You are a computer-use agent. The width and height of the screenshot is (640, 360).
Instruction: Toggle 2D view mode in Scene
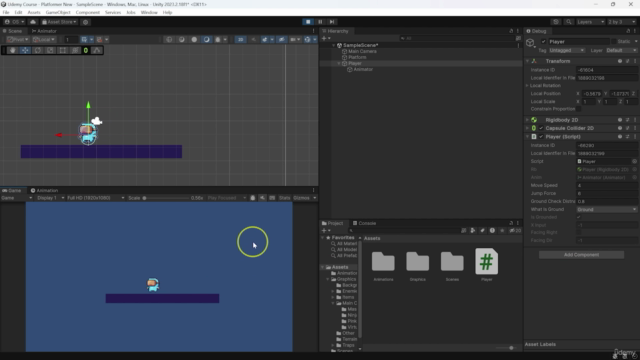240,39
